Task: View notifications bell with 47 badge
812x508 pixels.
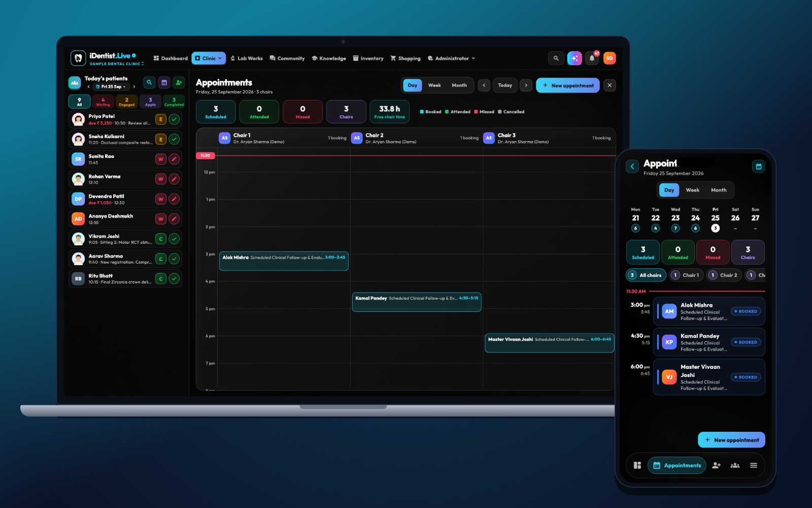Action: pos(592,58)
